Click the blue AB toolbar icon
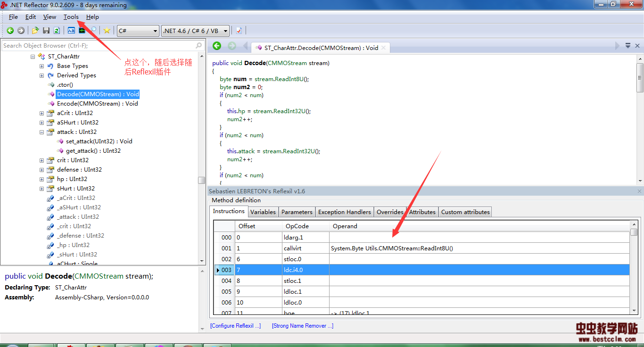This screenshot has width=644, height=347. [71, 31]
